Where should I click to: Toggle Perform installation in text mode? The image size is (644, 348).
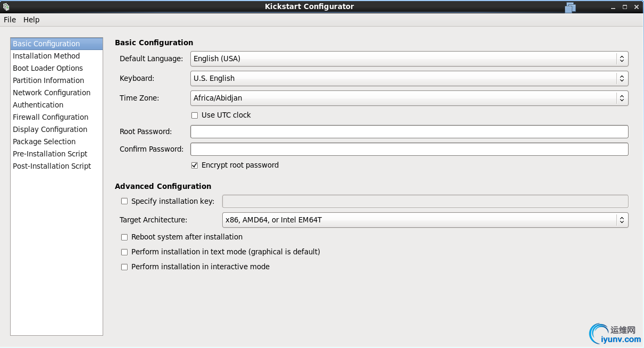pos(124,252)
